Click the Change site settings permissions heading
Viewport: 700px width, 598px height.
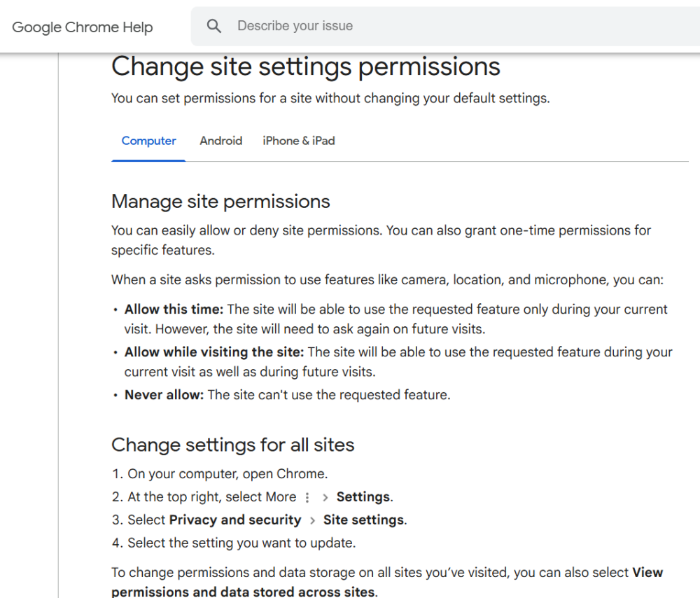(x=305, y=67)
